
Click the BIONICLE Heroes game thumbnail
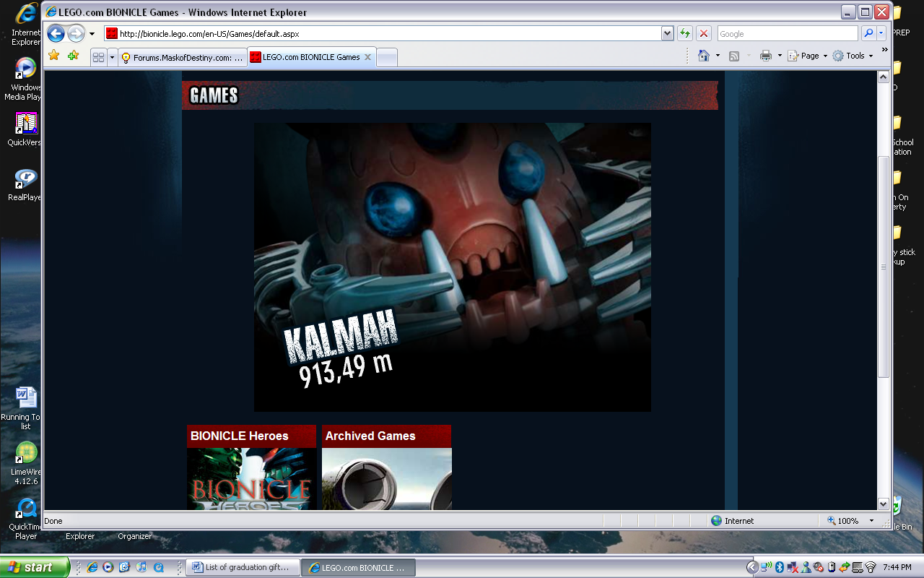252,479
